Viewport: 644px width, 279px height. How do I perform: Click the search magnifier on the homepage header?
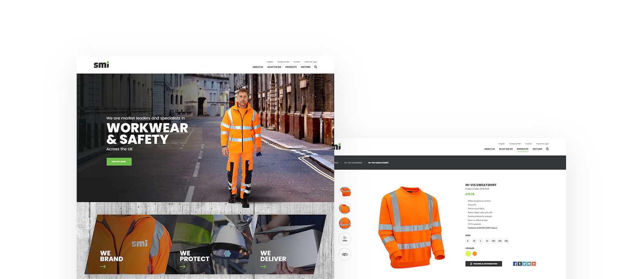tap(316, 67)
